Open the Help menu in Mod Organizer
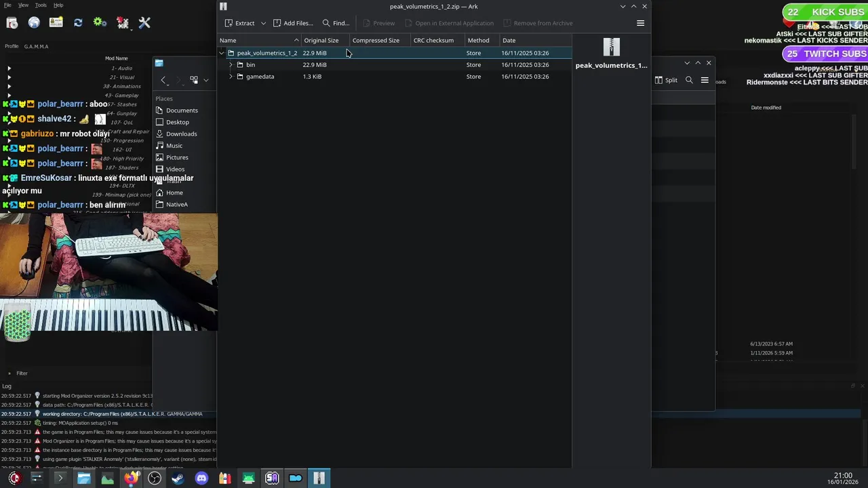Viewport: 868px width, 488px height. pos(58,5)
